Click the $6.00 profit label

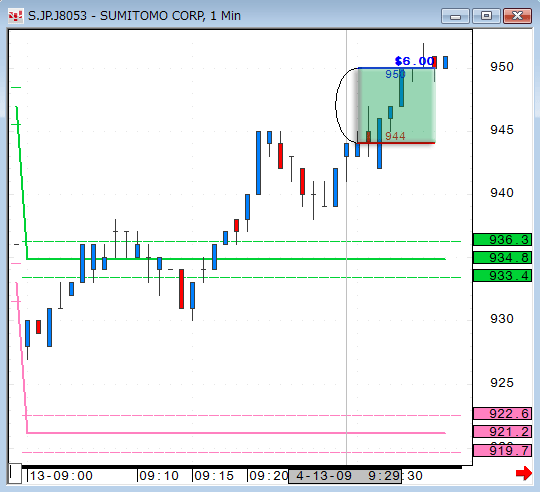pyautogui.click(x=414, y=61)
